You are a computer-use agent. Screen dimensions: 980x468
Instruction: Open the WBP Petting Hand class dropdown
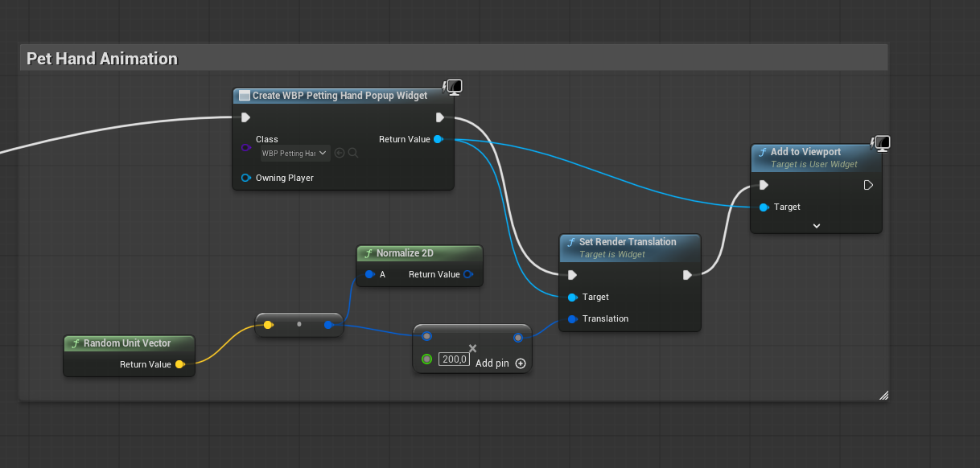(x=295, y=153)
